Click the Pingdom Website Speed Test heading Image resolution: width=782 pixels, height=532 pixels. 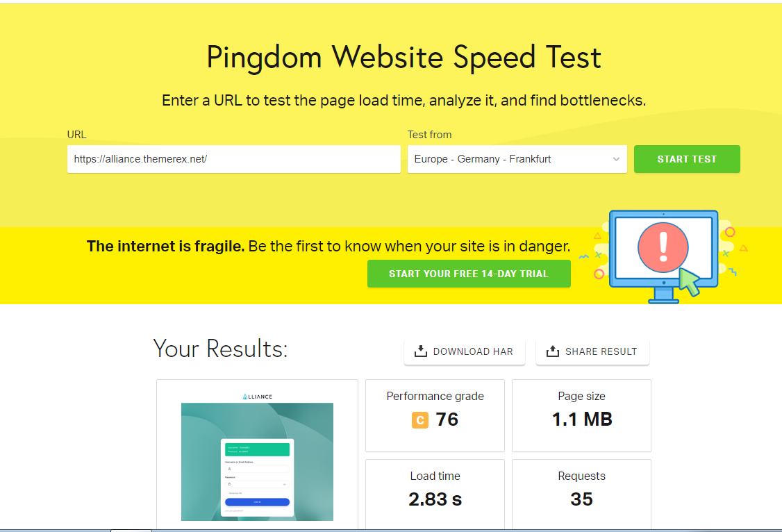click(x=404, y=58)
